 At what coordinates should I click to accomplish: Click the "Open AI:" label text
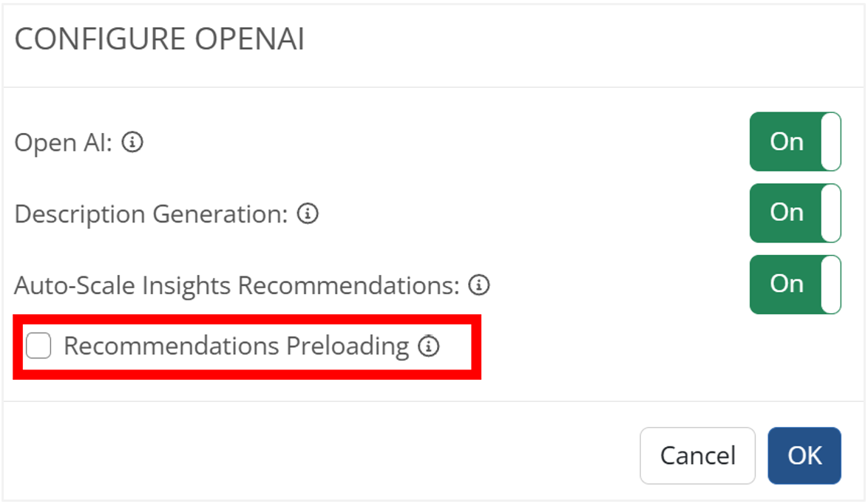[64, 142]
